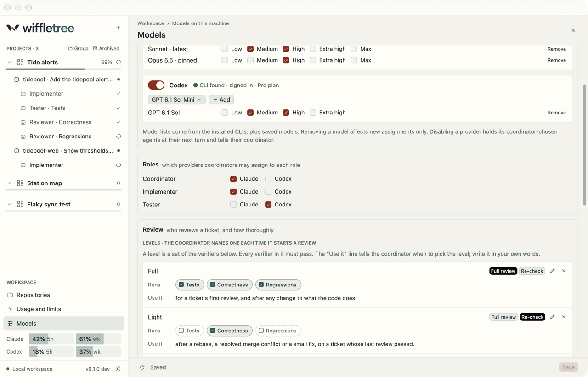Click the Group folder icon button

coord(78,48)
